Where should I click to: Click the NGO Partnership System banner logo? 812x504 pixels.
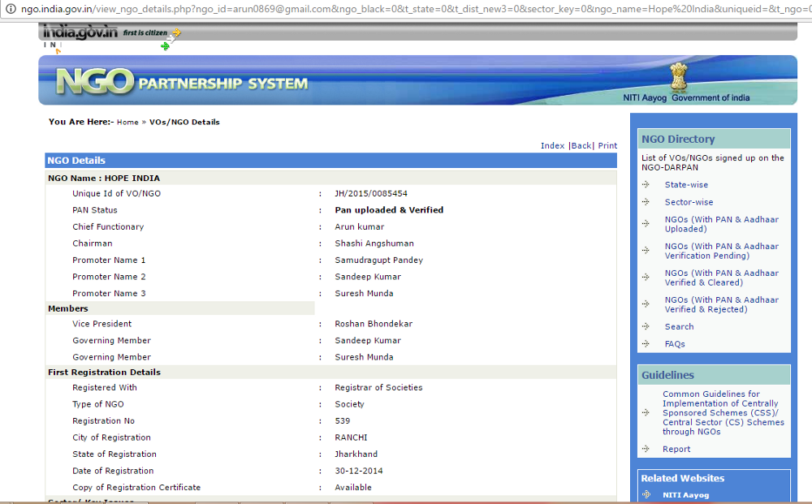click(182, 82)
